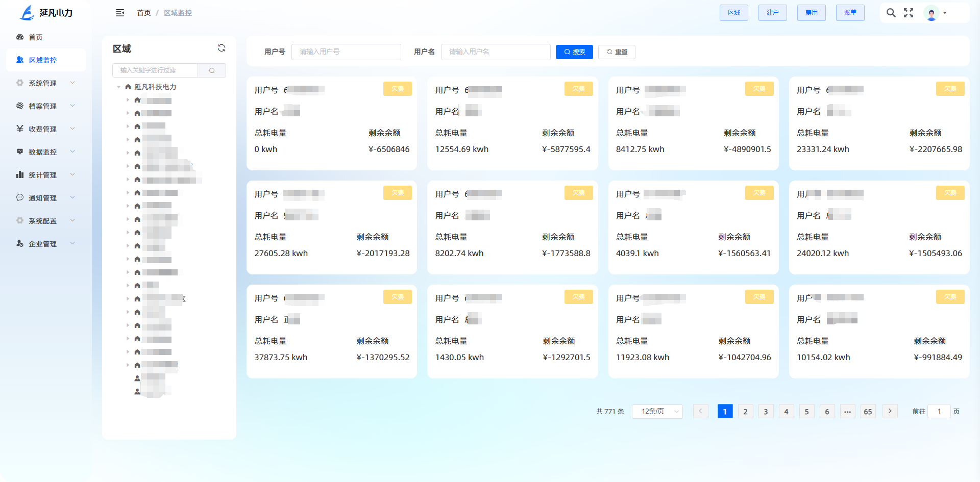Open the 统计管理 sidebar menu

(x=46, y=175)
